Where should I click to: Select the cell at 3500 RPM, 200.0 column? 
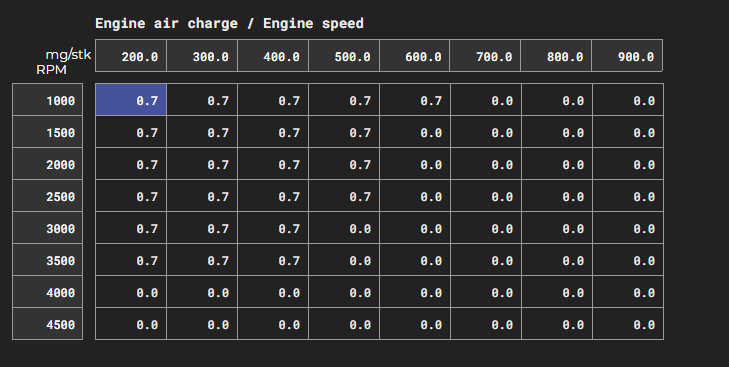click(131, 260)
